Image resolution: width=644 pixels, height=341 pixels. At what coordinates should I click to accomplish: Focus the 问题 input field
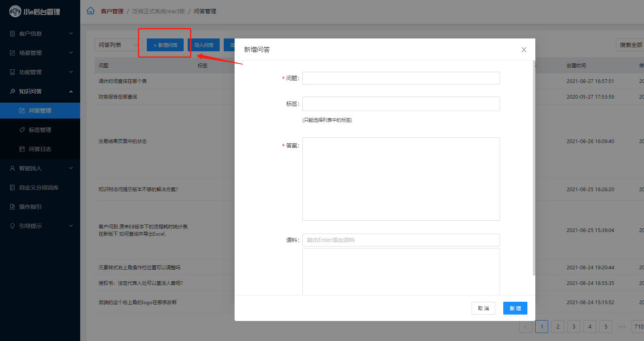401,78
